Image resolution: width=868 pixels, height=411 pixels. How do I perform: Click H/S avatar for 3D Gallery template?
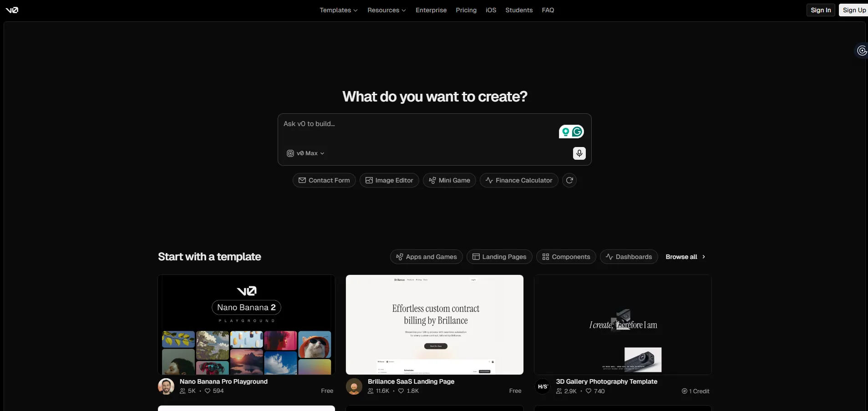pyautogui.click(x=542, y=386)
